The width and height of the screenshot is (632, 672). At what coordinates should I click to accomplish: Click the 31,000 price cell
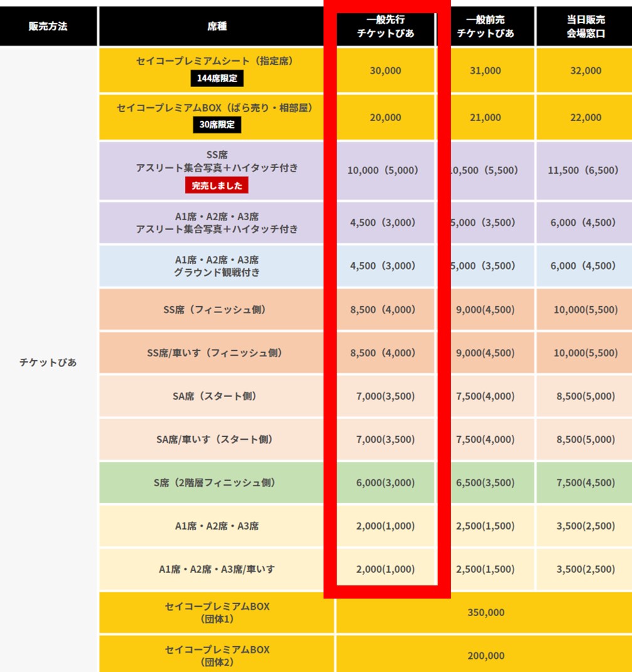(485, 70)
